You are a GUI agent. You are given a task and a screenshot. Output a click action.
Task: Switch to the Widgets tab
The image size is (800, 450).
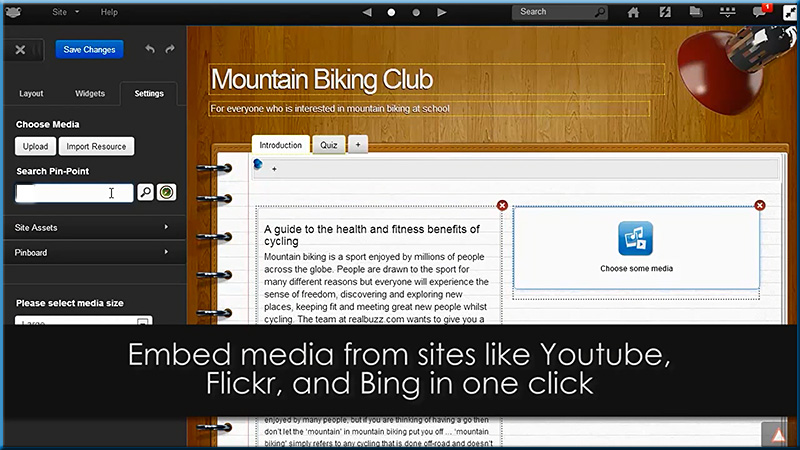point(90,93)
